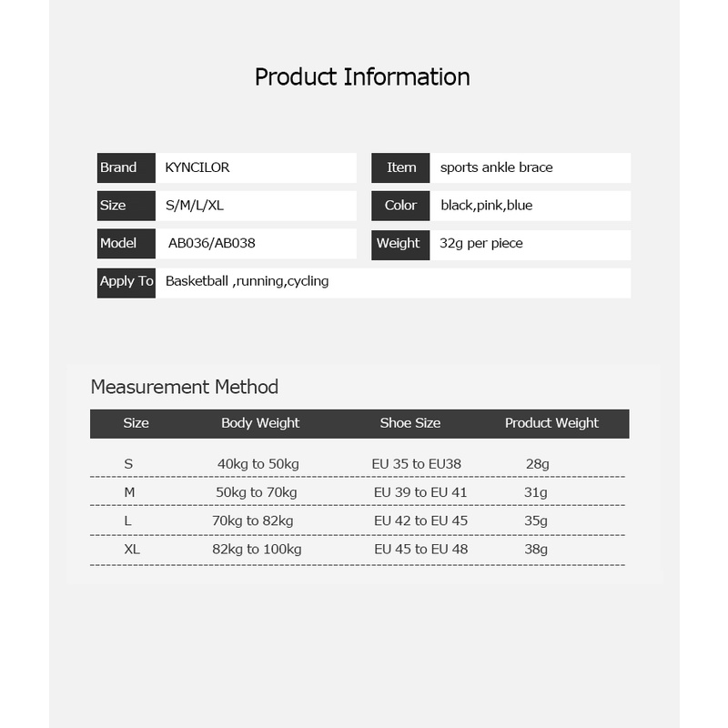
Task: Click the Product Information heading
Action: point(362,77)
